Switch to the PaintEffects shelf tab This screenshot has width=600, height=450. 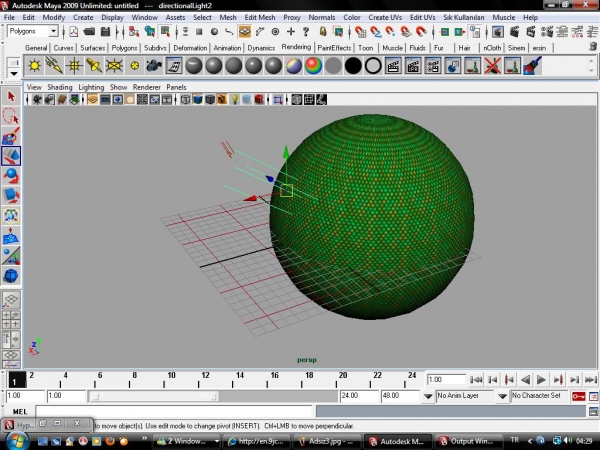[x=334, y=48]
